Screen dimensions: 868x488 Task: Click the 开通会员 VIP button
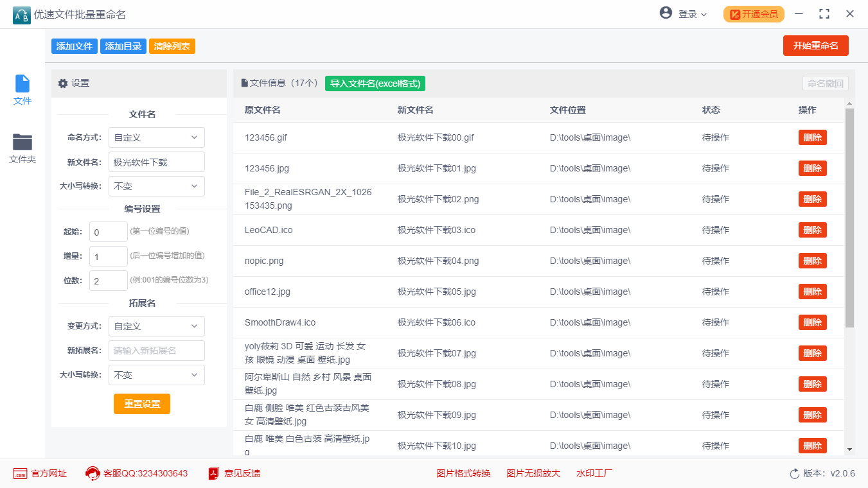coord(754,14)
